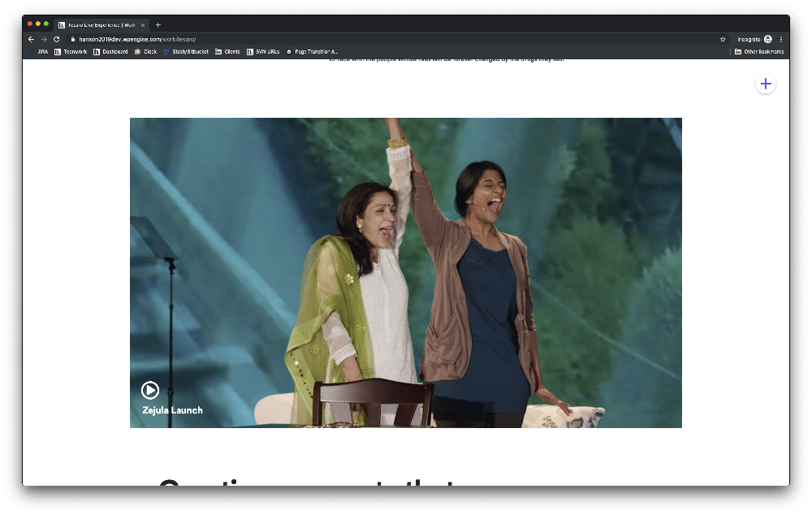
Task: Open the Clock bookmark
Action: [145, 52]
